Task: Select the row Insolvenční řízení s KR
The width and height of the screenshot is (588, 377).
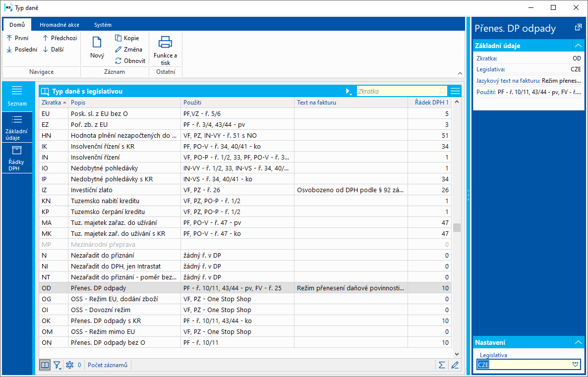Action: click(x=245, y=146)
